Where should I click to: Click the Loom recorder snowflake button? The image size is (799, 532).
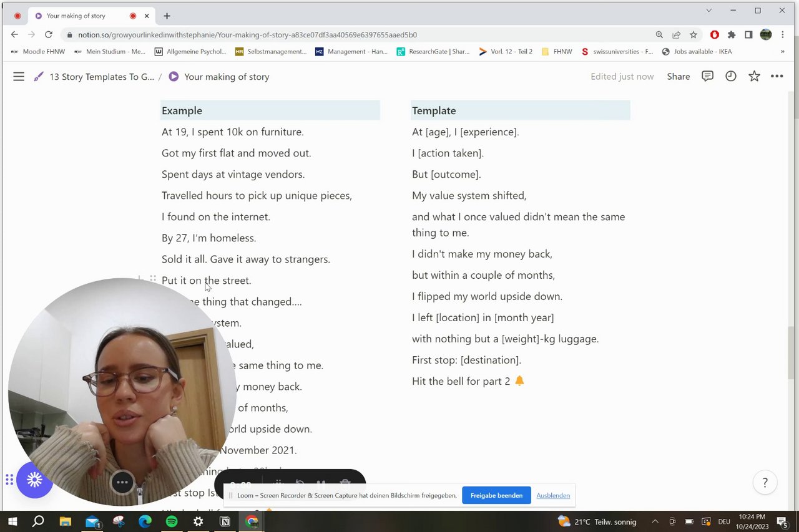point(34,480)
